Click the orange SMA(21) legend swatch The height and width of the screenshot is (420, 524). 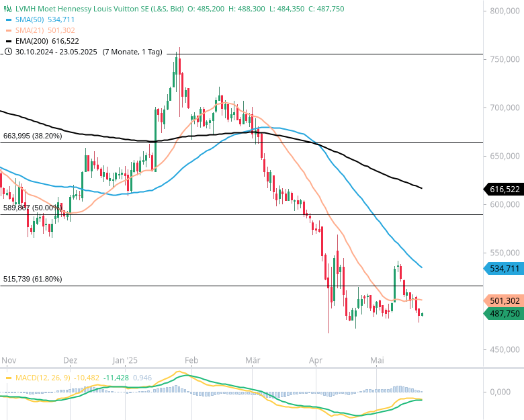click(x=9, y=30)
